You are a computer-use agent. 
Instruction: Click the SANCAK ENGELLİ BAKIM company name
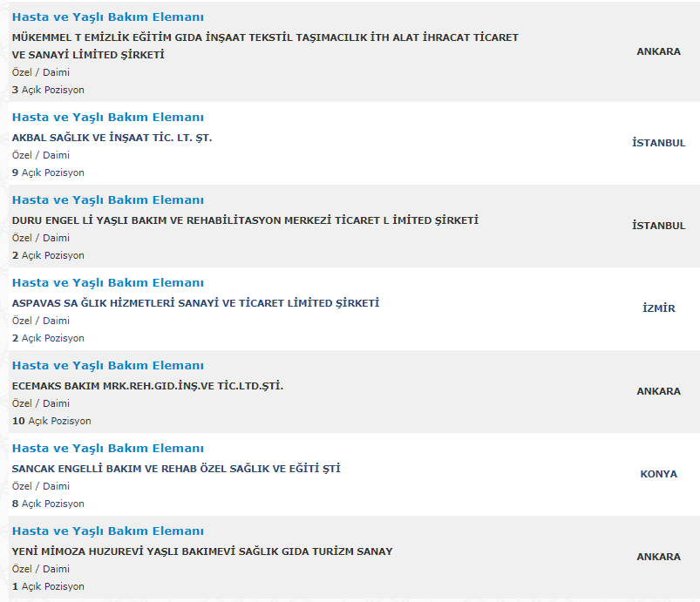[176, 469]
